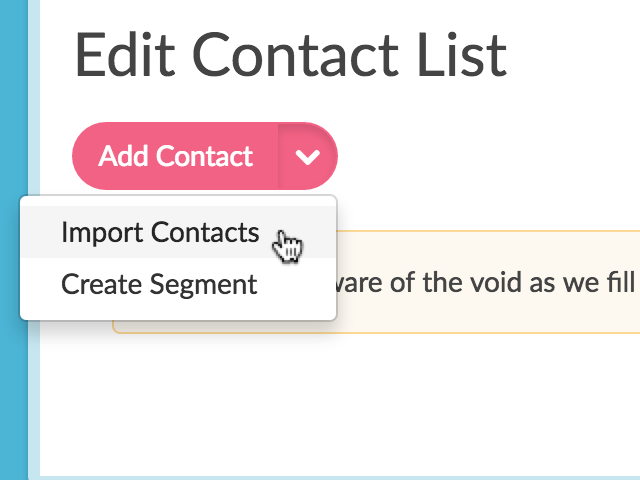Click the Add Contact button
Screen dimensions: 640x480
coord(176,157)
